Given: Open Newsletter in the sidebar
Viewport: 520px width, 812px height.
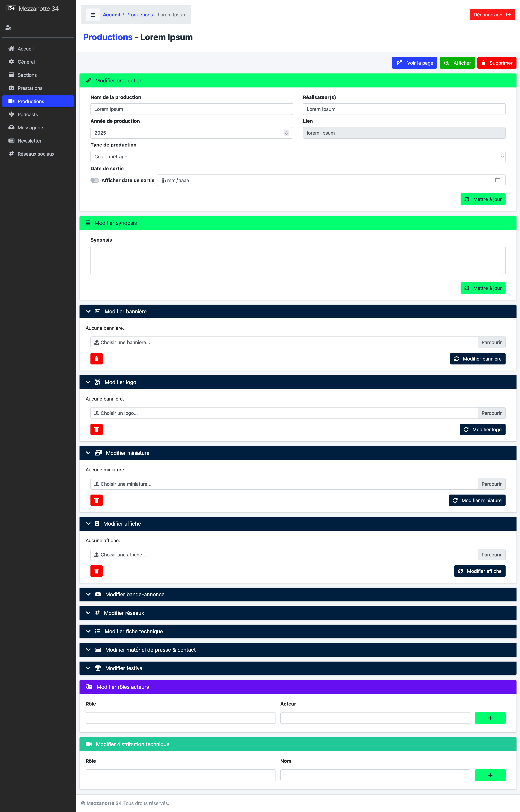Looking at the screenshot, I should pyautogui.click(x=38, y=141).
